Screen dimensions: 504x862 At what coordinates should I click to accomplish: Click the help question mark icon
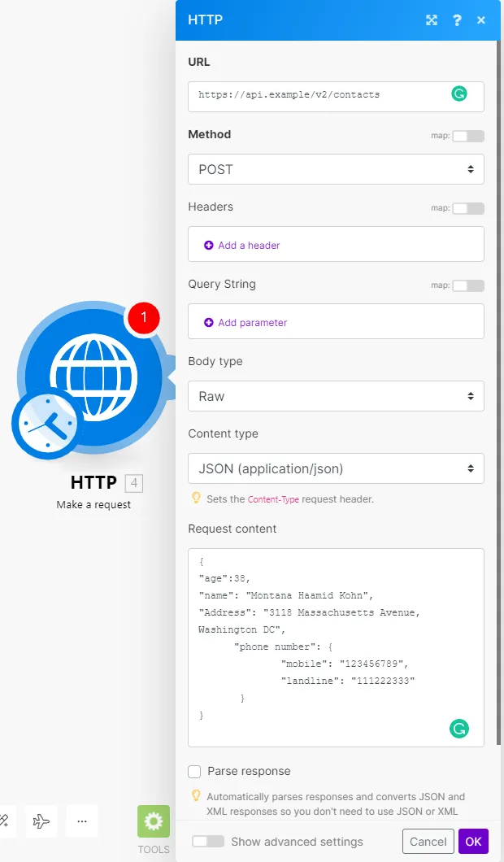pos(457,20)
